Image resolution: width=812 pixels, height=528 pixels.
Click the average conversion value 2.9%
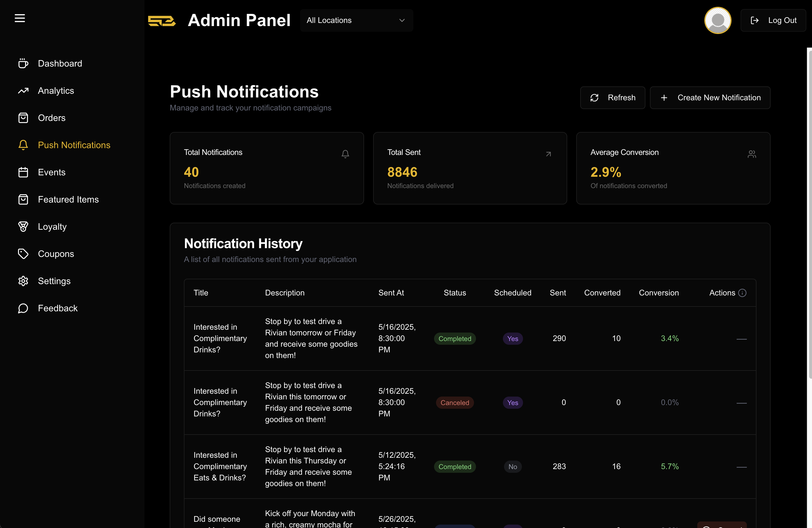(606, 172)
